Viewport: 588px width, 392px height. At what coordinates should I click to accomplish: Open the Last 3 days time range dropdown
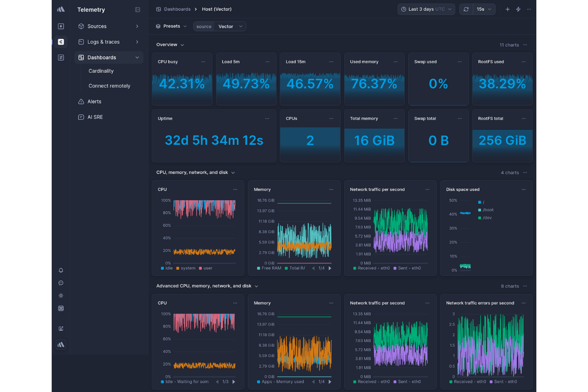tap(426, 9)
